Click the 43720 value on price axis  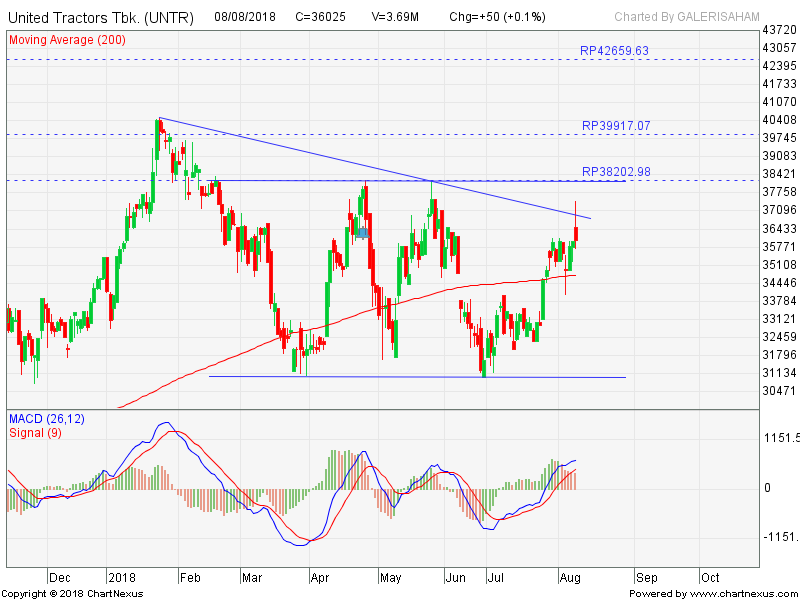(x=778, y=30)
